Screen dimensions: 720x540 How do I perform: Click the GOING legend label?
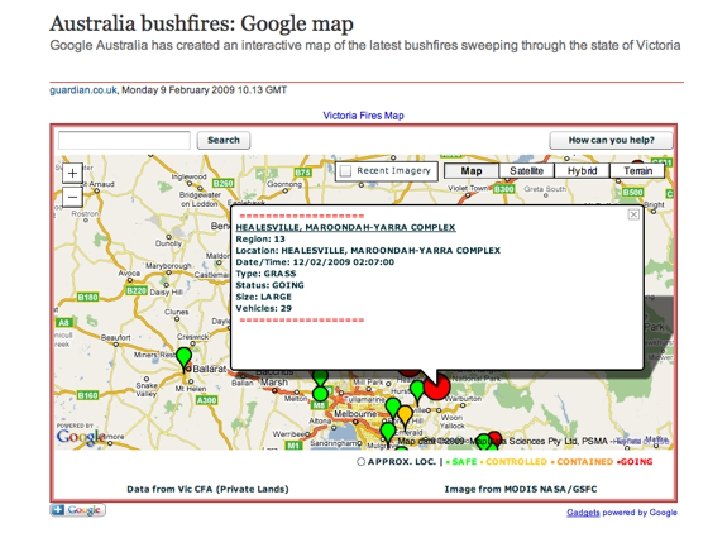pos(636,461)
